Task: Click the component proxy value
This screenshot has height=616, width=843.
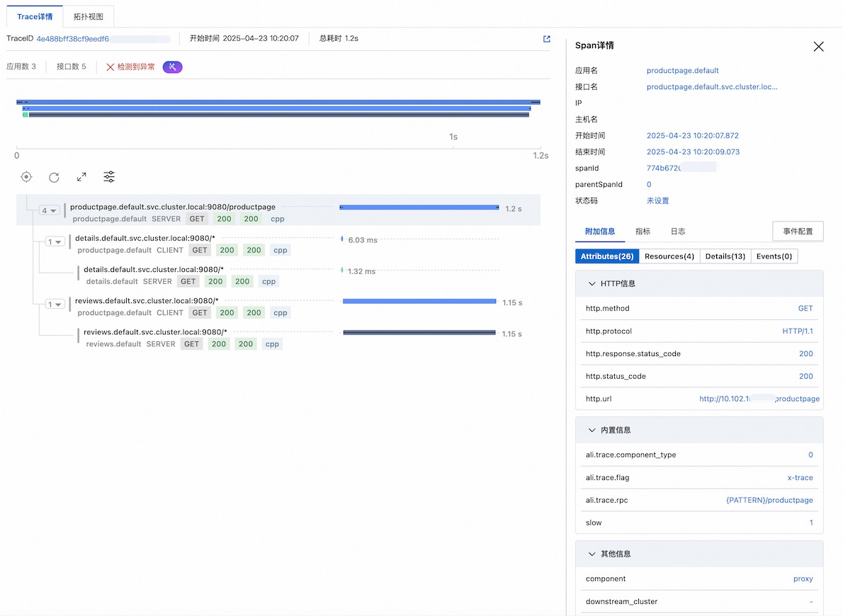Action: point(803,579)
